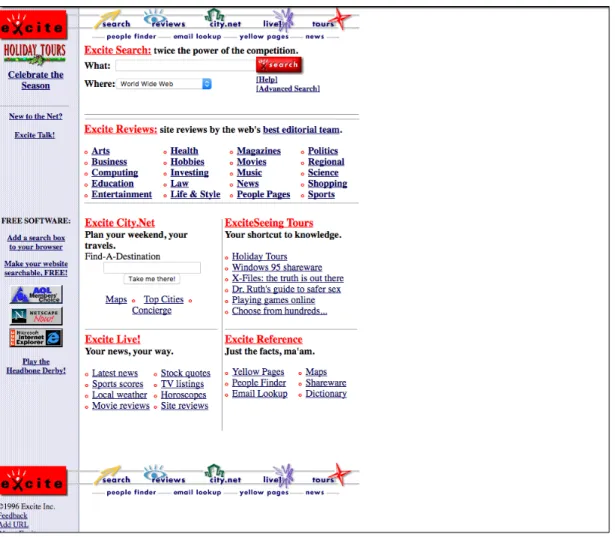Open the People Pages reviews category
The height and width of the screenshot is (537, 615).
(x=264, y=195)
